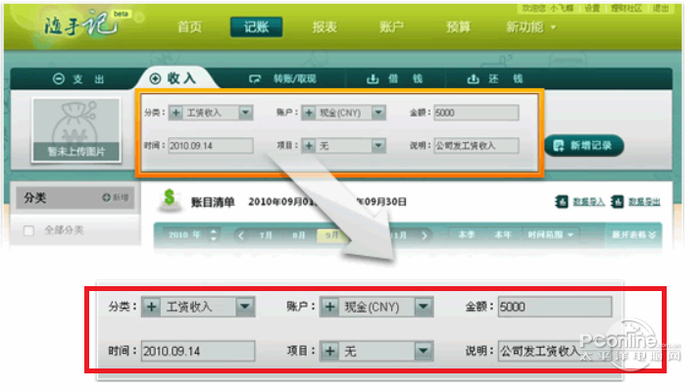The width and height of the screenshot is (700, 392).
Task: Click the next months arrow
Action: coord(425,235)
